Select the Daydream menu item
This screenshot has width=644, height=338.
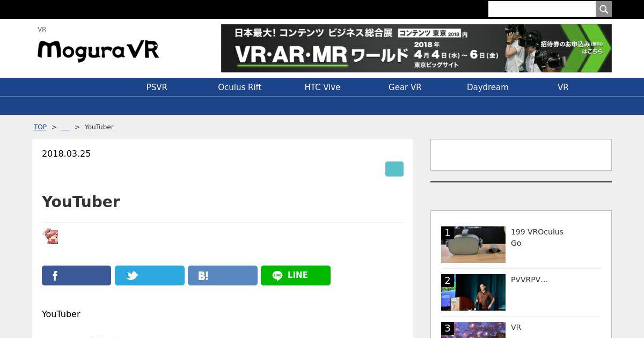coord(488,87)
